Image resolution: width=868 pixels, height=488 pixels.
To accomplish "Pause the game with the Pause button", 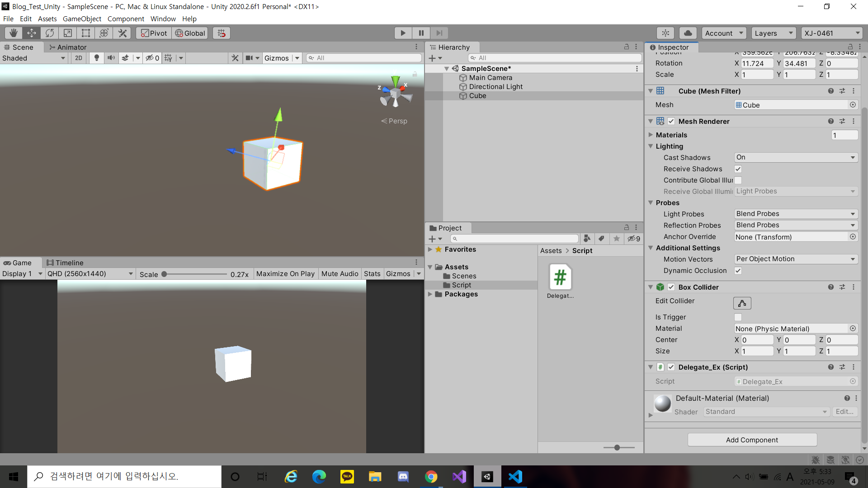I will tap(421, 33).
